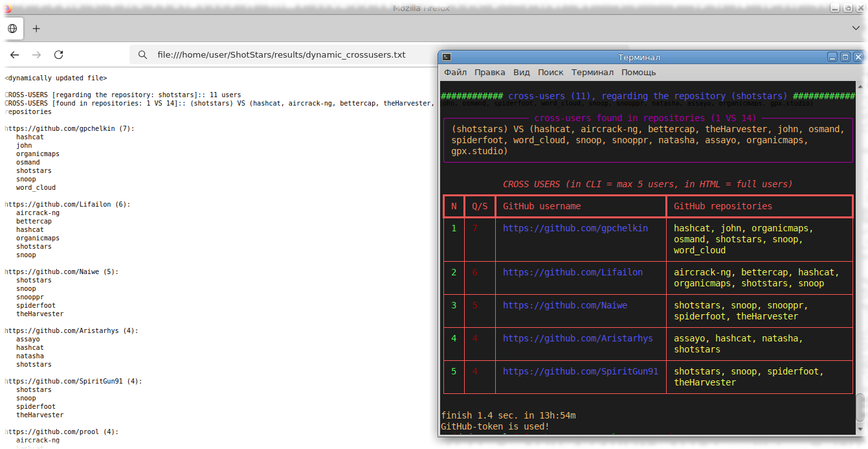Click 'https://github.com/Aristarhys (4):' in the Firefox text file

coord(71,331)
